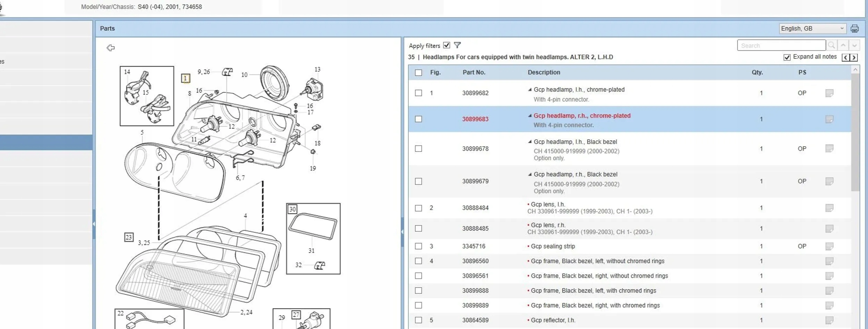Tick checkbox for part 30899678
The image size is (868, 329).
418,148
